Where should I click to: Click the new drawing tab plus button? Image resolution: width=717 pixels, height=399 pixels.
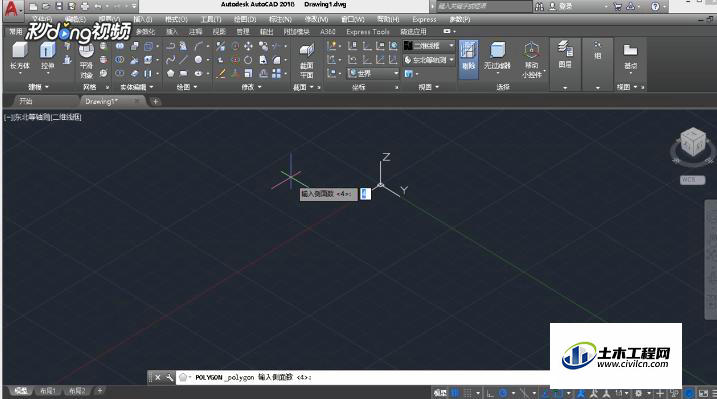point(155,101)
